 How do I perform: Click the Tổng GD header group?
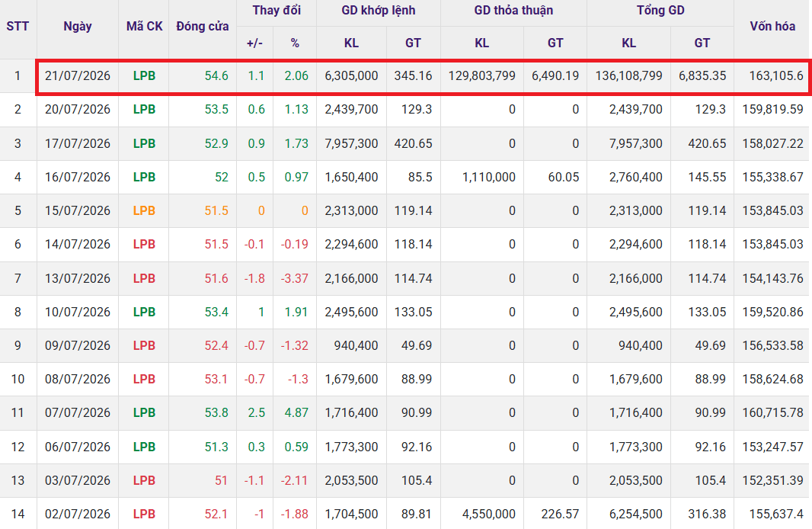coord(660,11)
